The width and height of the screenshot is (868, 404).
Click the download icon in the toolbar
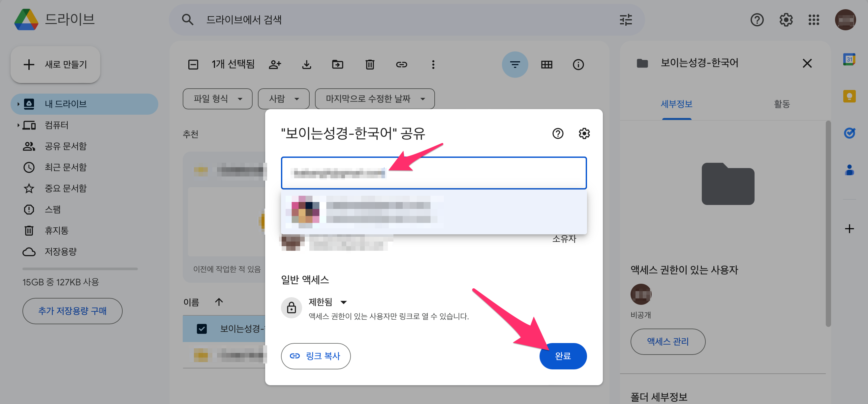[306, 64]
